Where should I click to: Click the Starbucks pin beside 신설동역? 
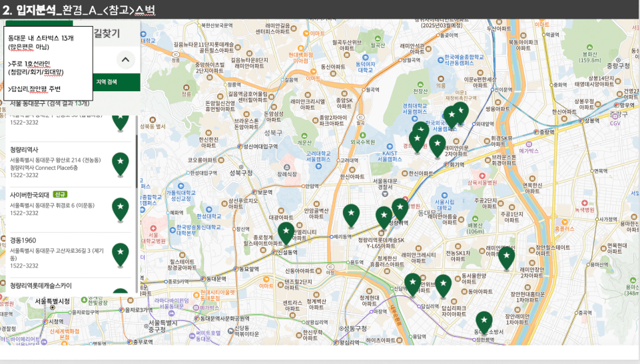(x=286, y=233)
